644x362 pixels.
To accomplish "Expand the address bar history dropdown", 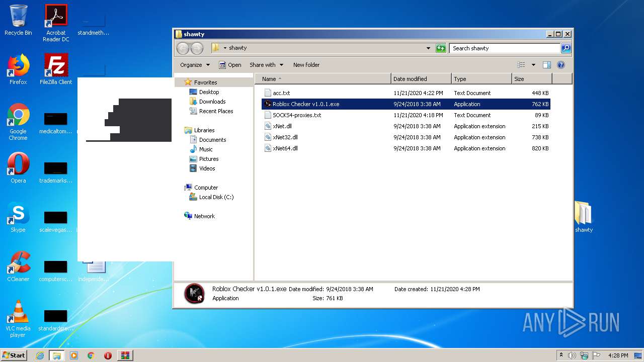I will 428,48.
